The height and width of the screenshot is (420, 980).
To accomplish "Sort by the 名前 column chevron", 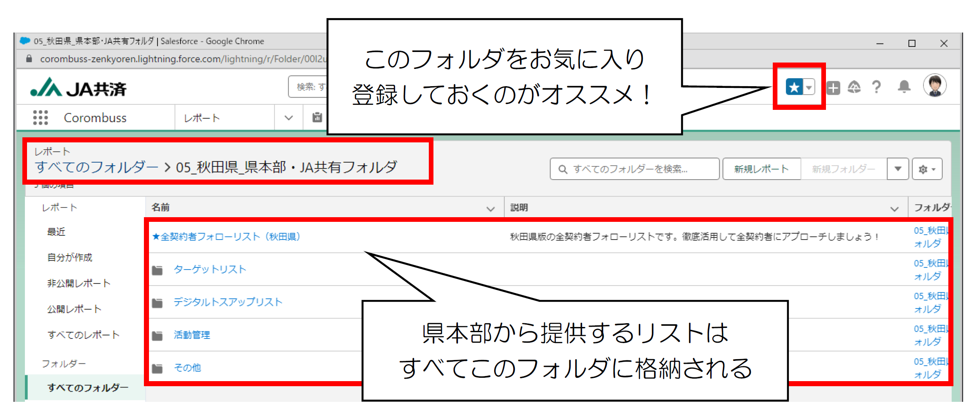I will (490, 208).
